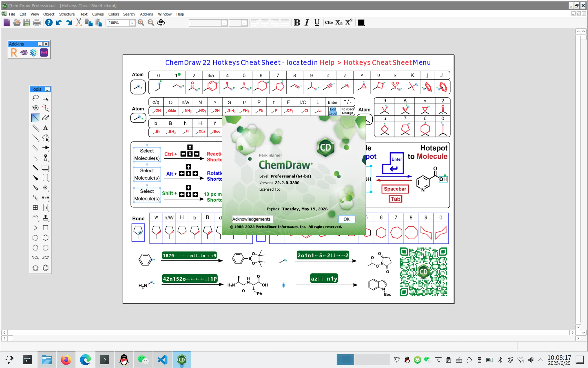Open the Add-ins menu
The image size is (588, 368).
coord(146,14)
